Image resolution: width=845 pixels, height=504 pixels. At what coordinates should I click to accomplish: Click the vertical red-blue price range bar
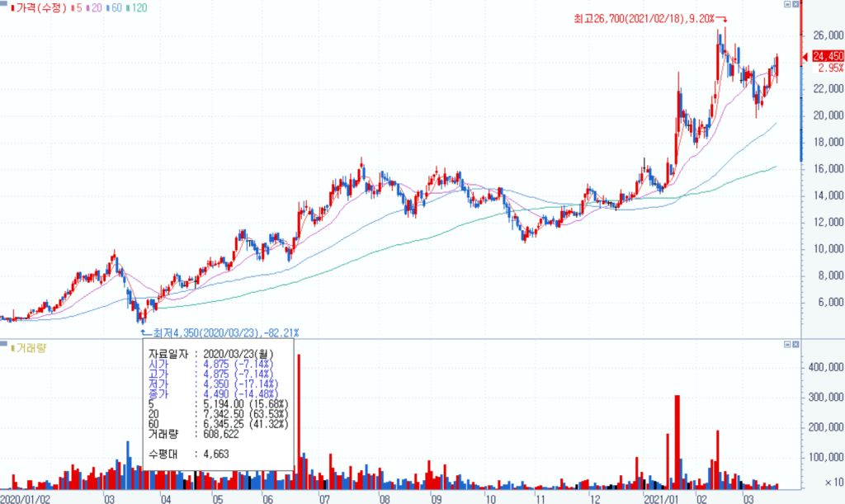800,82
